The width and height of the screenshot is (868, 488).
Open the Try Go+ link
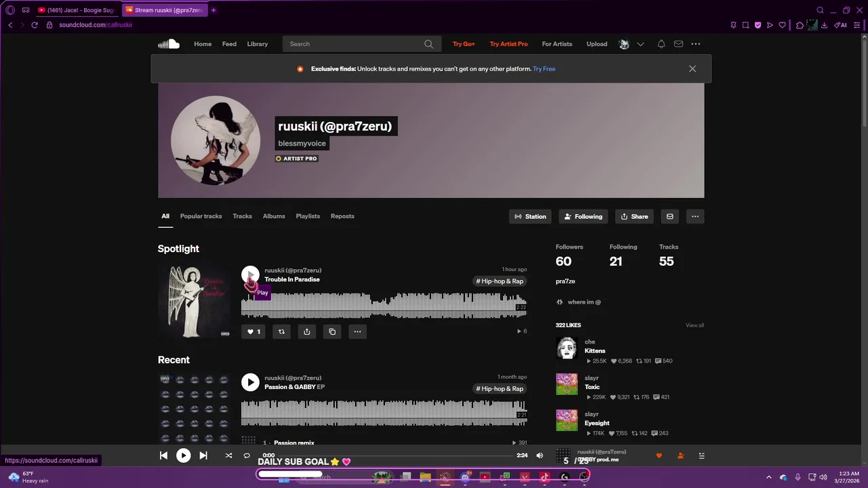click(x=464, y=44)
